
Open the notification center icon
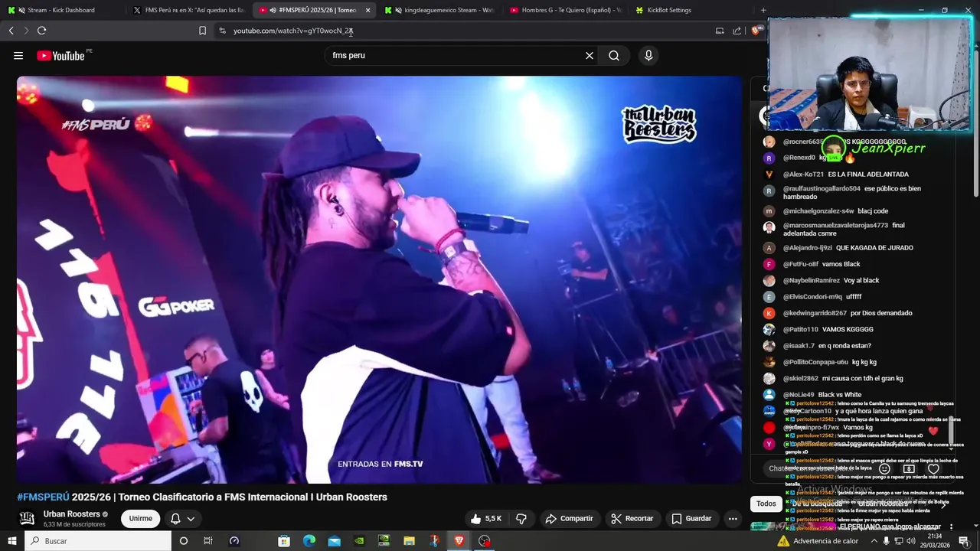click(x=964, y=541)
